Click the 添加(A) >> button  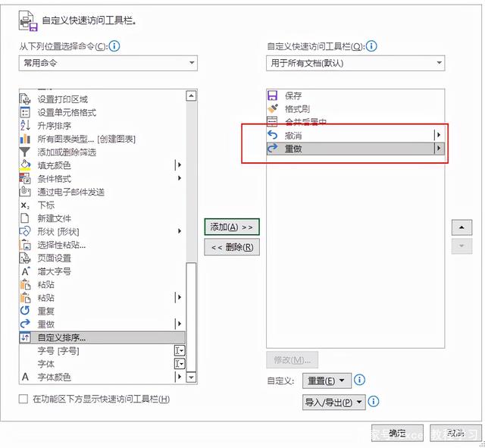pyautogui.click(x=232, y=227)
